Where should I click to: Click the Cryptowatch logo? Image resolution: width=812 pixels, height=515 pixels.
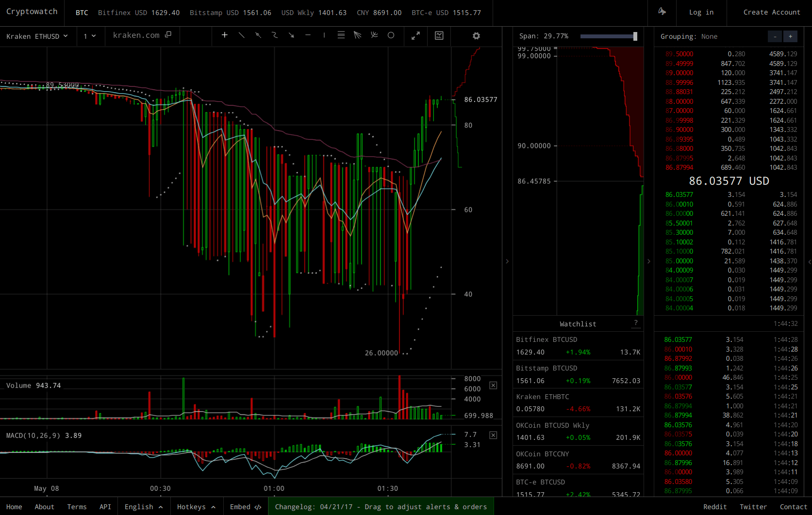click(x=32, y=12)
